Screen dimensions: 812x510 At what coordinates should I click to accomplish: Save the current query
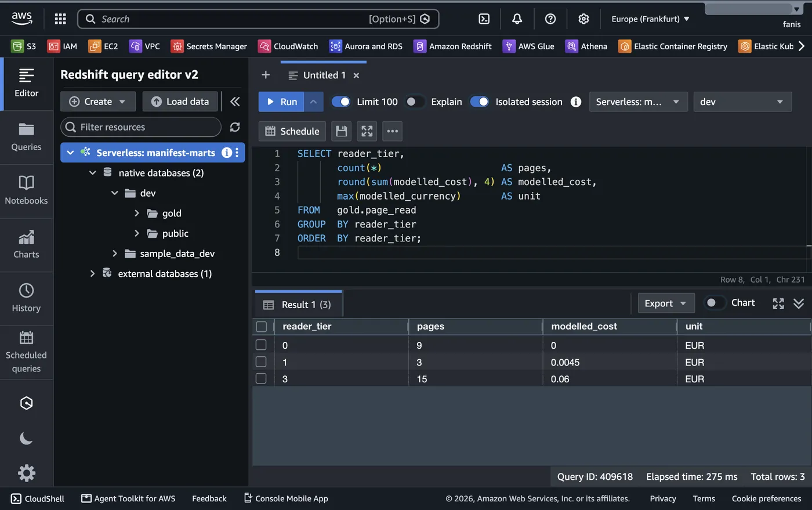[342, 131]
